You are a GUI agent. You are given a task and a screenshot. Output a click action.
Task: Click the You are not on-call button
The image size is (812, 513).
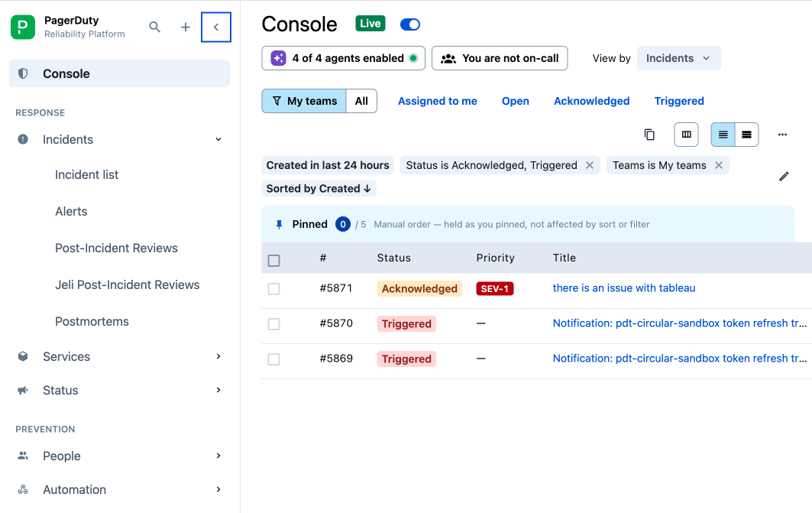(x=500, y=58)
